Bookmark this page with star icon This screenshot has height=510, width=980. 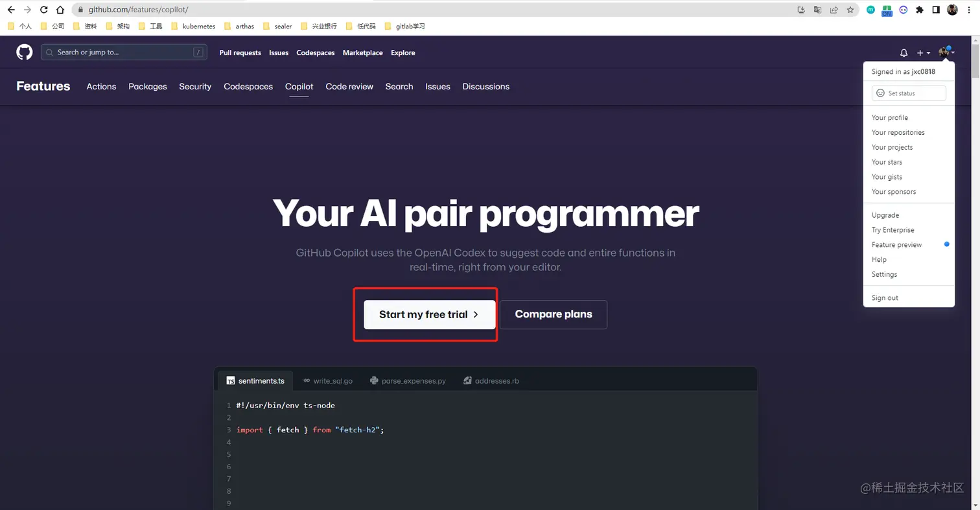tap(850, 10)
